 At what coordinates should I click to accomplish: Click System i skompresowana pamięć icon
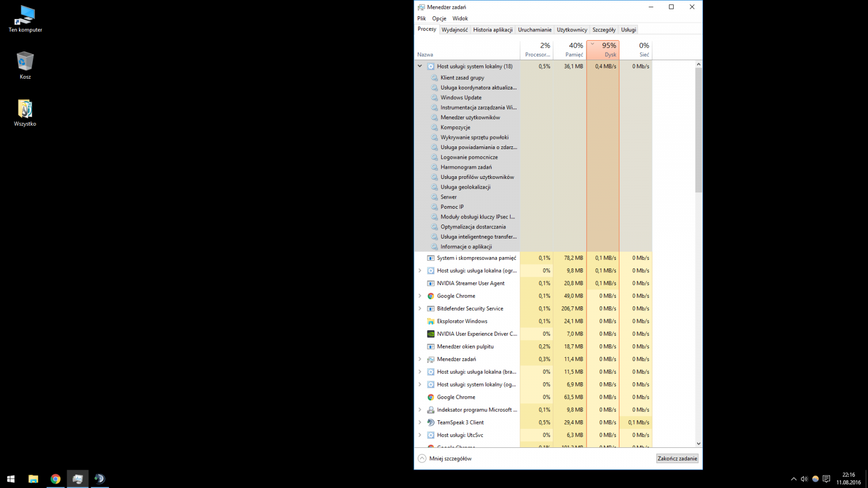coord(431,258)
